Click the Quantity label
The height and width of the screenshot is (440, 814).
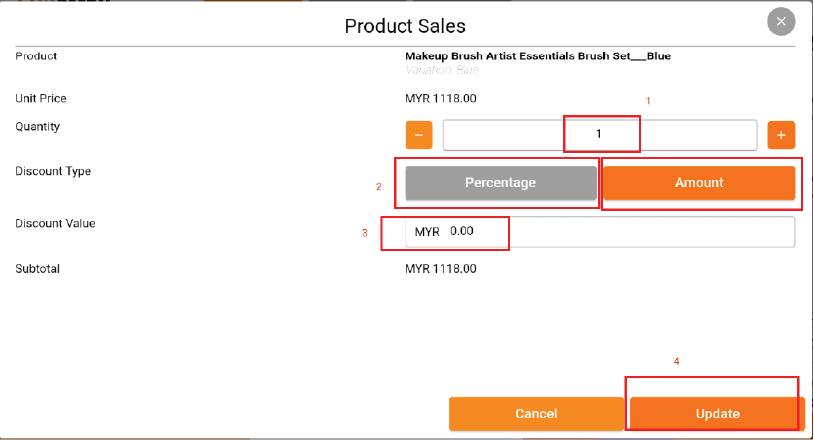37,127
